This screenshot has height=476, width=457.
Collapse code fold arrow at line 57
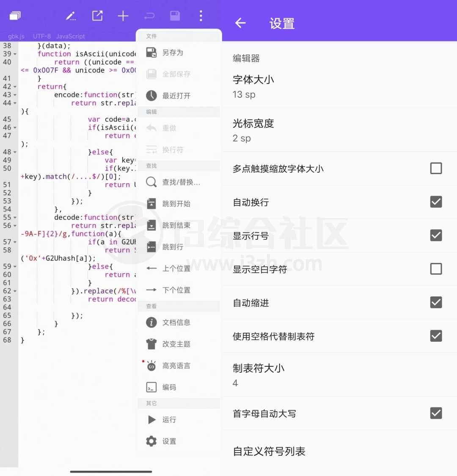click(x=15, y=243)
